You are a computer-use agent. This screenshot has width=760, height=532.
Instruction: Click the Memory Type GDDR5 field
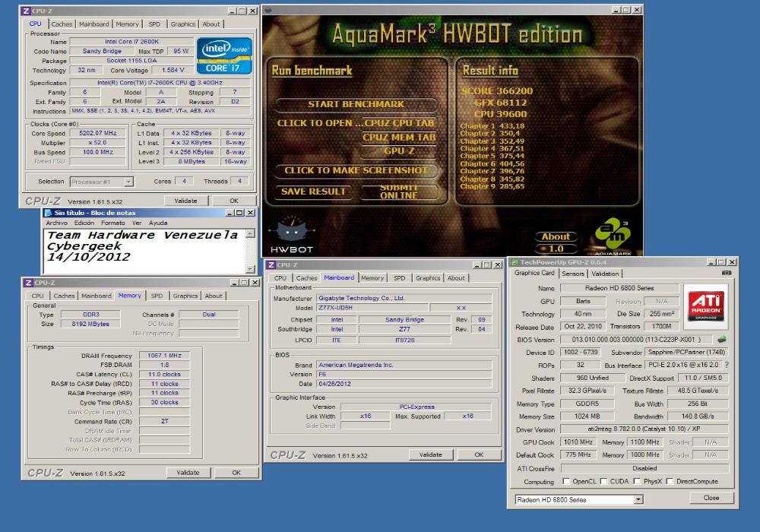coord(587,404)
